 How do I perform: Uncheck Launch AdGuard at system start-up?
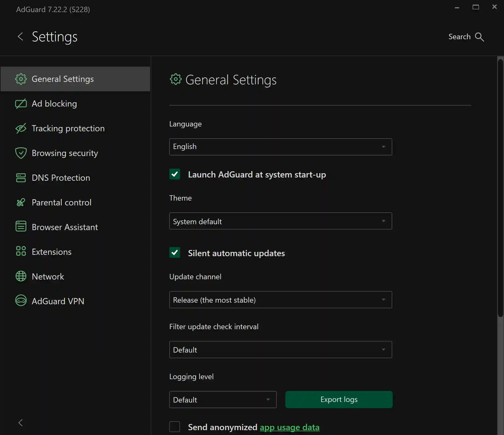(175, 174)
